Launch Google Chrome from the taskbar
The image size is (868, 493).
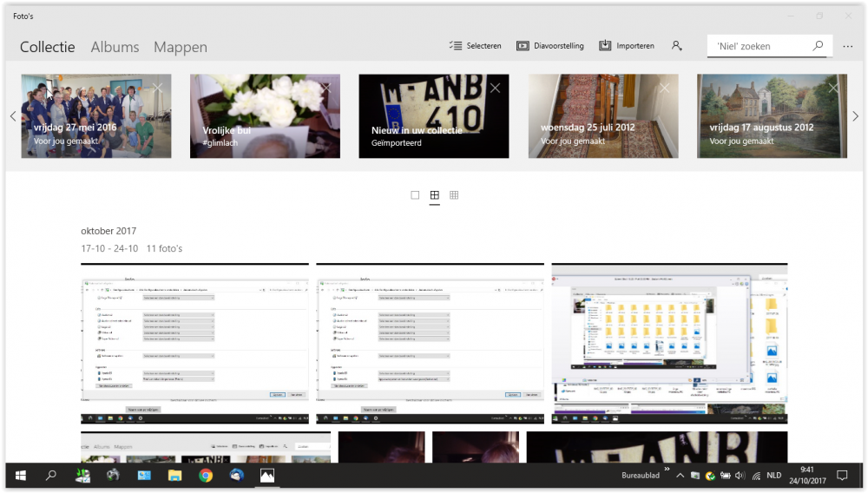point(206,476)
